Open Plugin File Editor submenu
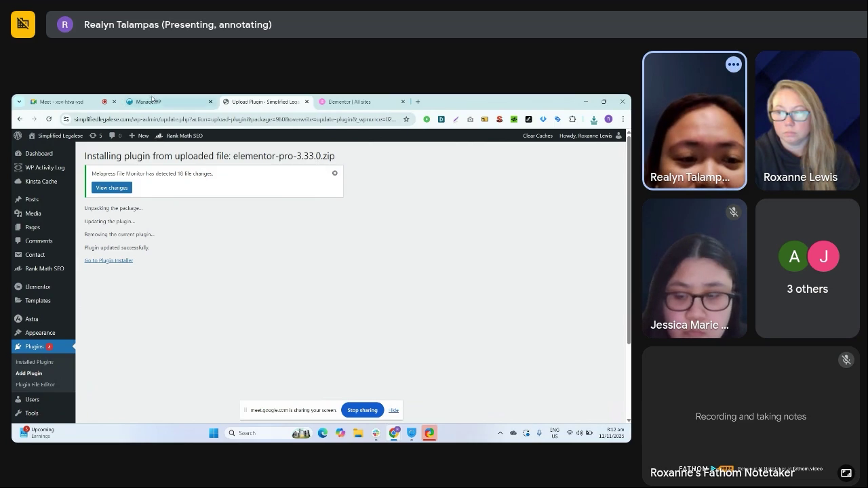Image resolution: width=868 pixels, height=488 pixels. [x=35, y=384]
